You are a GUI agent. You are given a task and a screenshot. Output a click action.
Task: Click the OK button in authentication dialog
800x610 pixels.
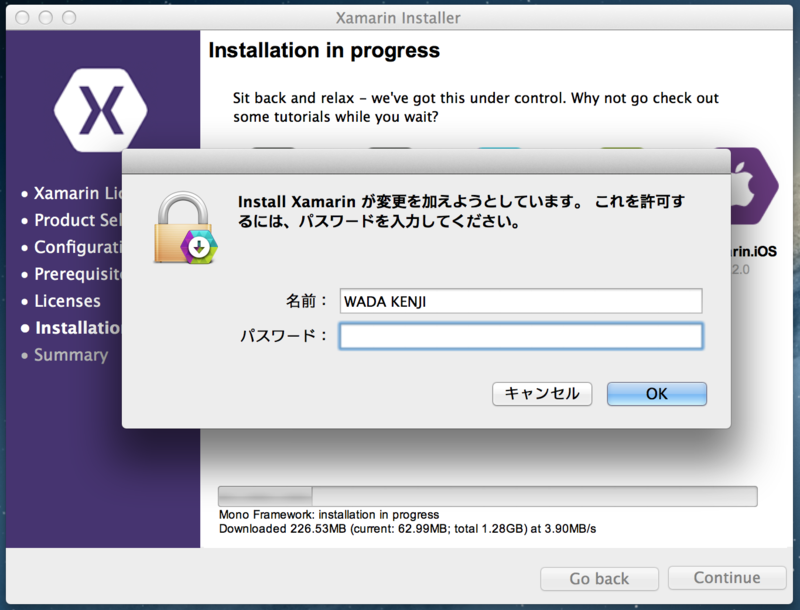click(x=657, y=394)
